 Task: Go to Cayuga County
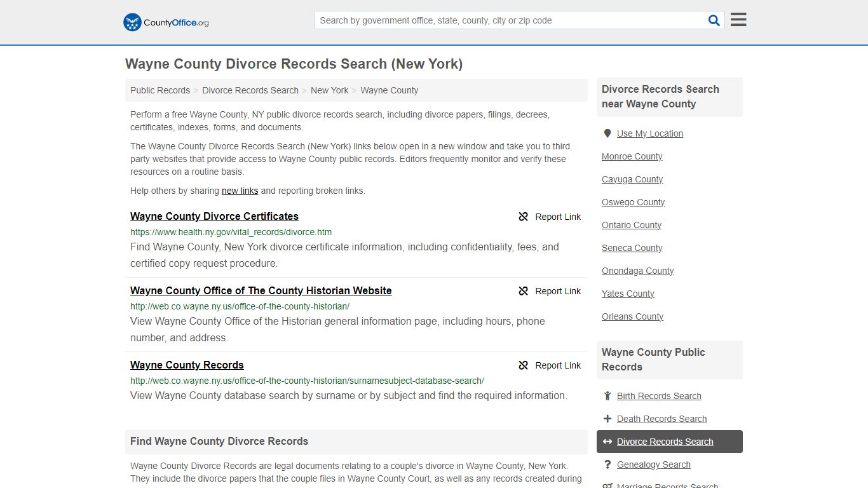(632, 179)
